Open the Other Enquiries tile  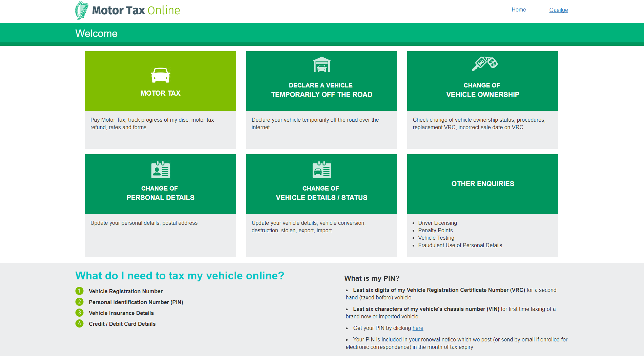[x=483, y=184]
